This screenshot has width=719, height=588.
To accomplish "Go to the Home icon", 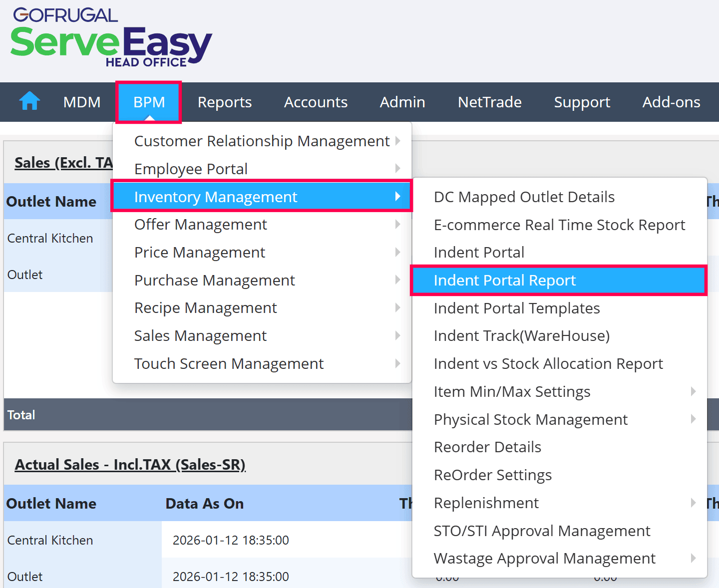I will click(29, 101).
